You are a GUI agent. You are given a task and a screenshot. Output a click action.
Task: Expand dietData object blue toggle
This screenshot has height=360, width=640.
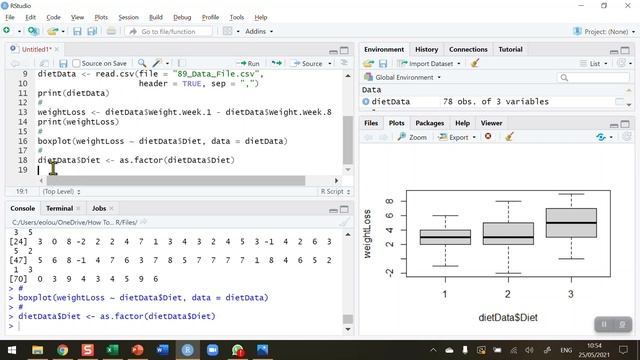tap(366, 102)
